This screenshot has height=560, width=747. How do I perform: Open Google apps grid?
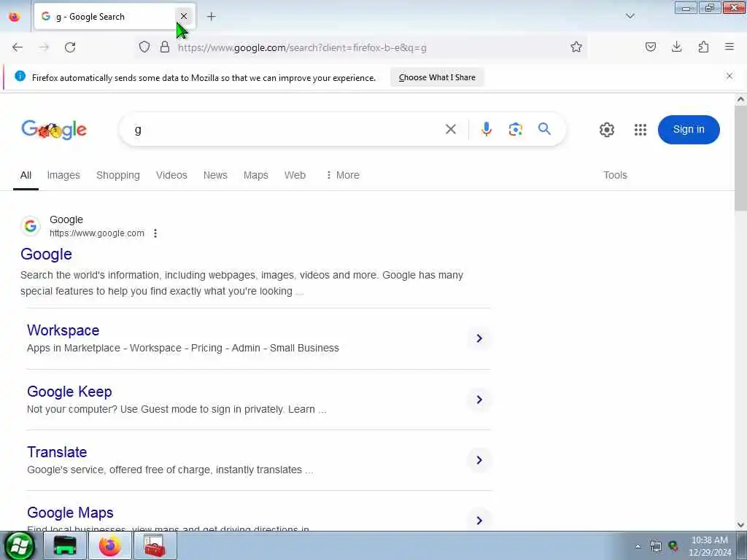[640, 130]
